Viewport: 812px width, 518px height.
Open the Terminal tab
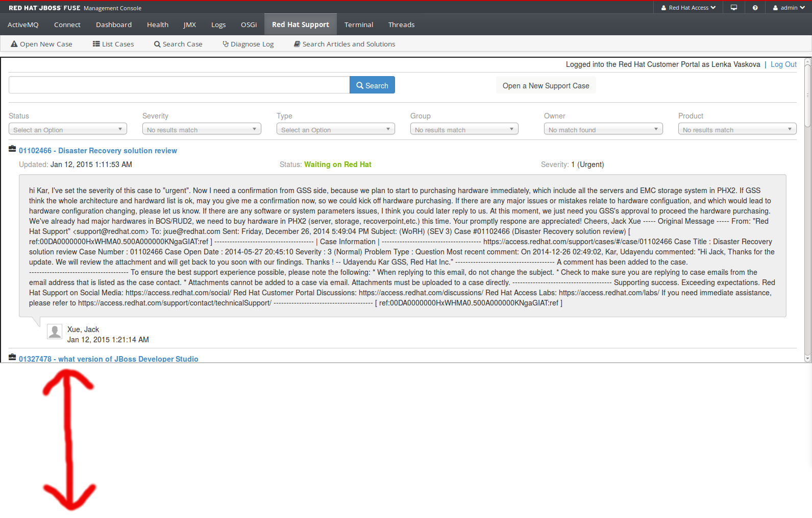(x=359, y=25)
